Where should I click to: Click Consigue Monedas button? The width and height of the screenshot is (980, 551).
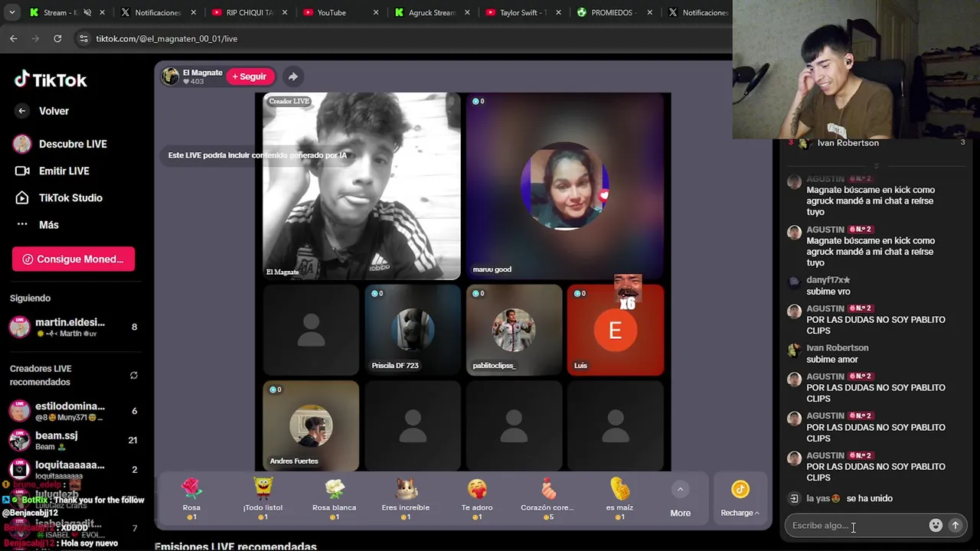73,259
